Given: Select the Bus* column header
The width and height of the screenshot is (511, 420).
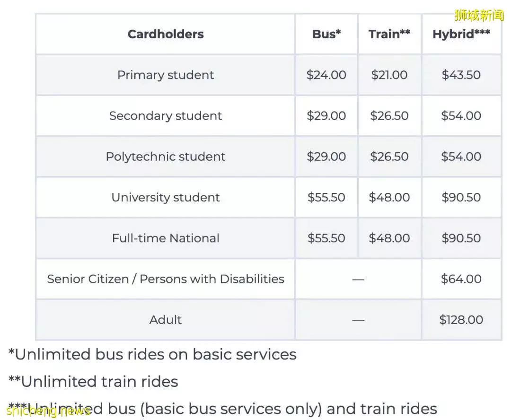Looking at the screenshot, I should pyautogui.click(x=326, y=34).
